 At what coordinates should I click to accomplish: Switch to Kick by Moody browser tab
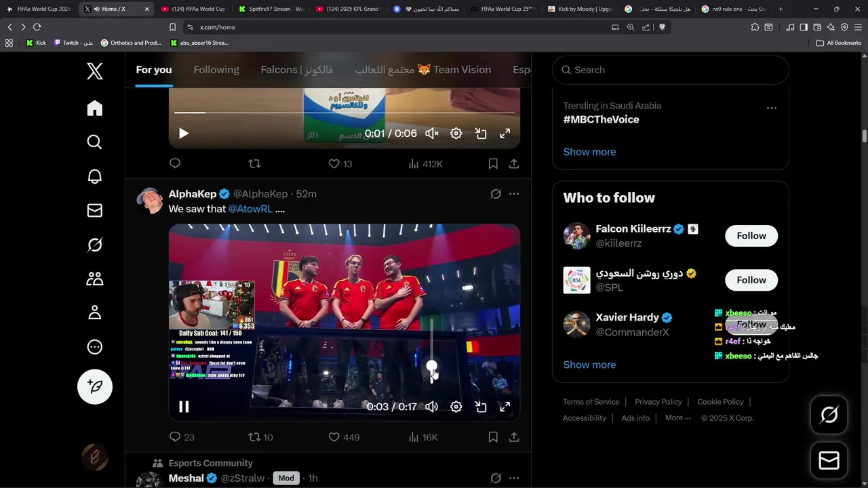580,9
